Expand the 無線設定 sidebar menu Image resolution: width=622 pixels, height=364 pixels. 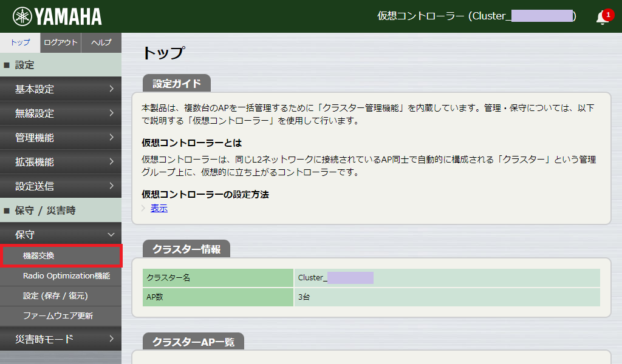tap(61, 113)
